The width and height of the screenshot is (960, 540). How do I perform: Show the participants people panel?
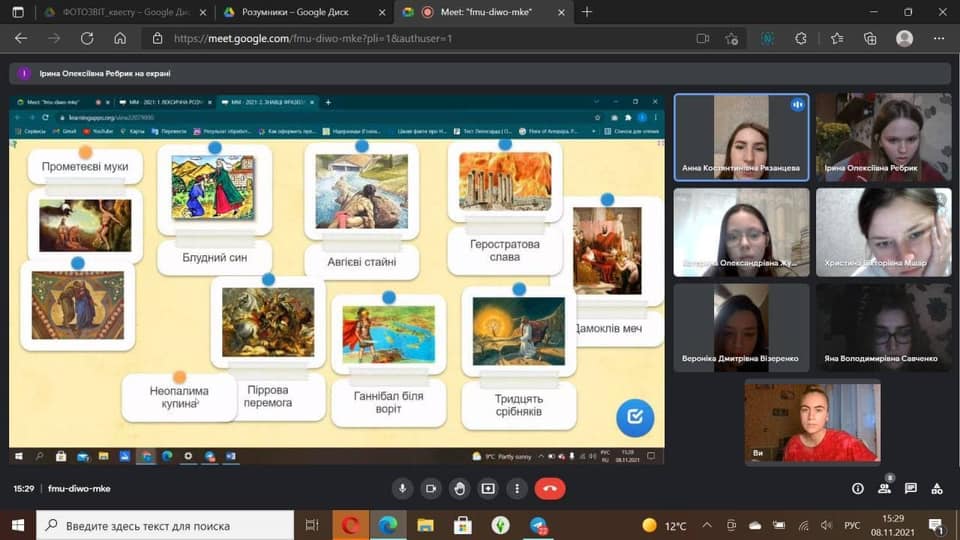pos(884,489)
